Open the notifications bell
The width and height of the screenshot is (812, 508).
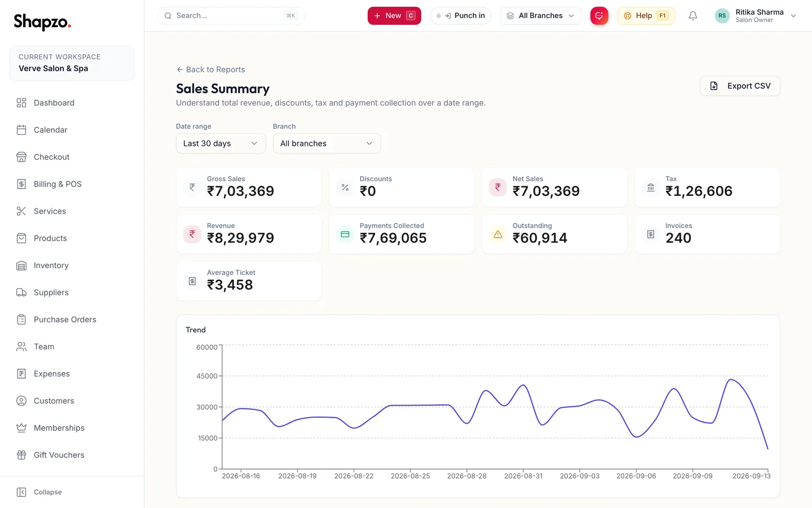pos(693,16)
